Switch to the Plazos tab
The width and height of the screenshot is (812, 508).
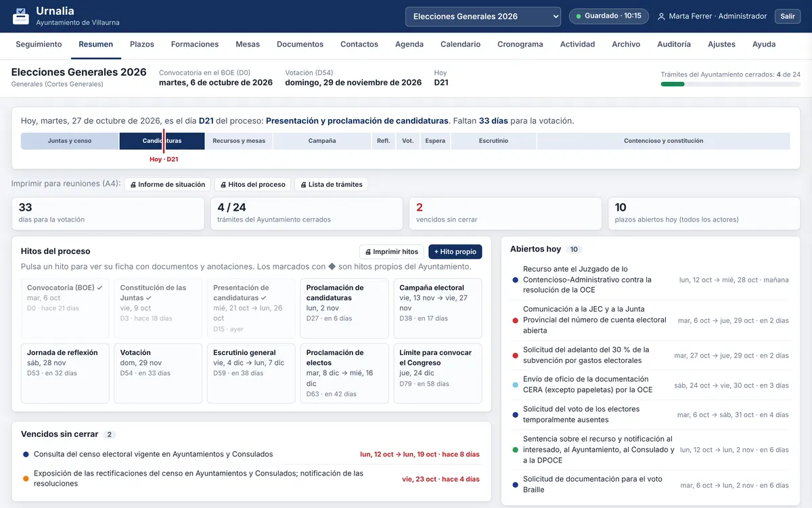pos(142,44)
